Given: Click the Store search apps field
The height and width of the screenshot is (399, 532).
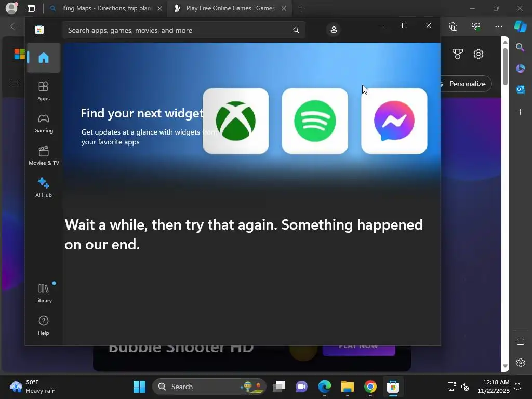Looking at the screenshot, I should pyautogui.click(x=184, y=30).
